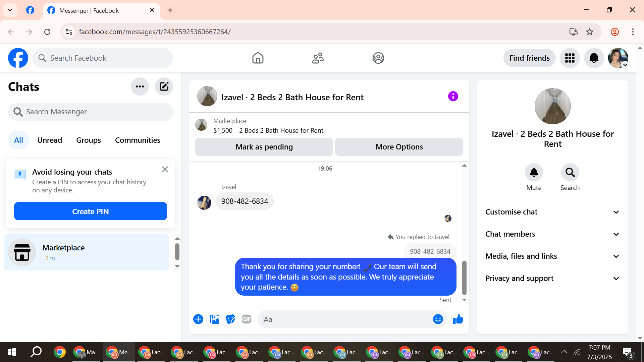This screenshot has width=644, height=362.
Task: Mute this conversation with bell icon
Action: pos(534,172)
